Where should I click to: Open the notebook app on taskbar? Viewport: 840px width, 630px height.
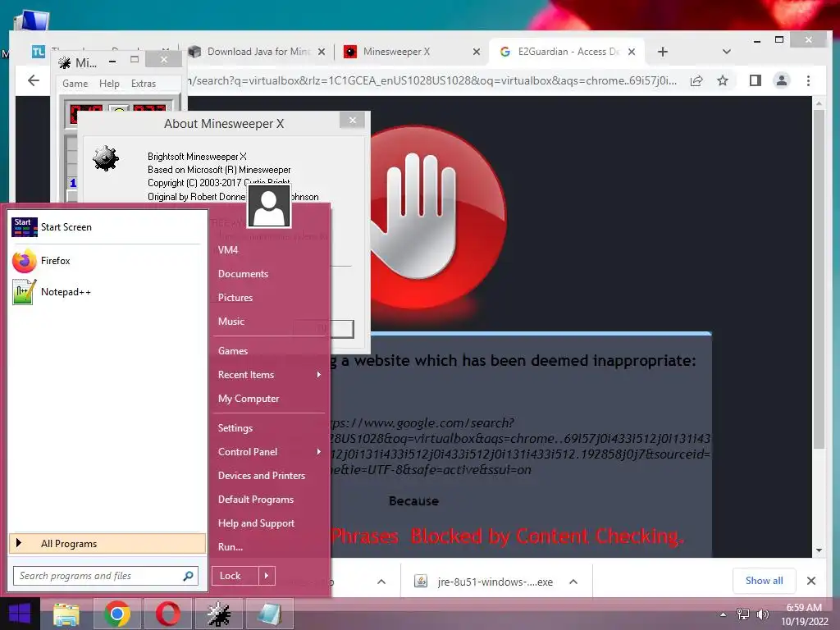pyautogui.click(x=269, y=614)
